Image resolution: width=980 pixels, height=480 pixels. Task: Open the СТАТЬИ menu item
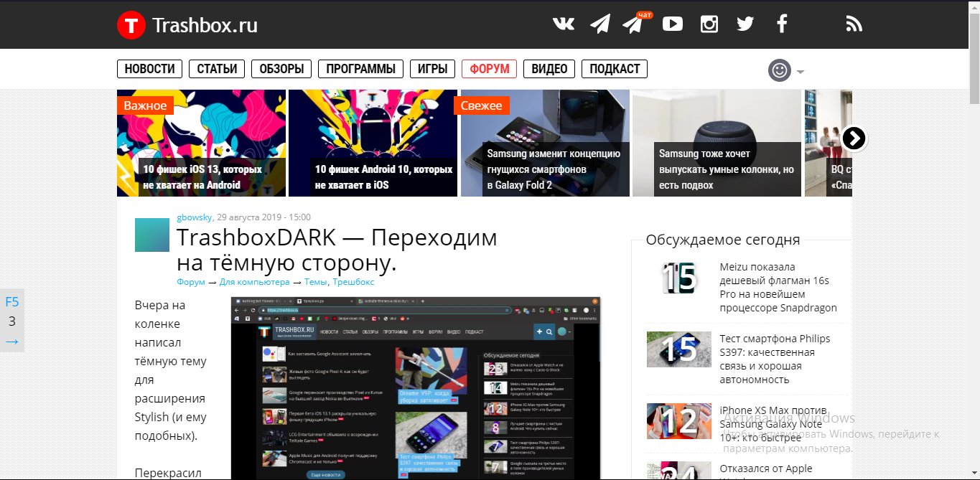pos(217,69)
